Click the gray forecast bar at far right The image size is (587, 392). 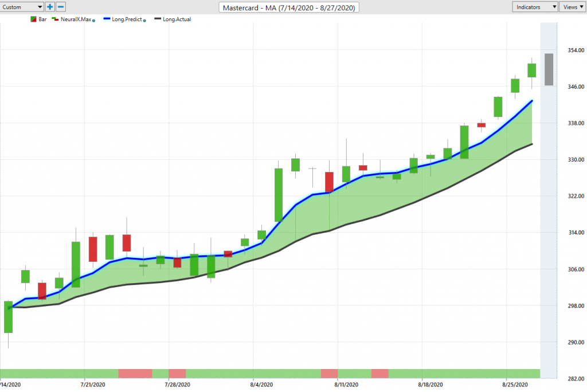click(549, 70)
